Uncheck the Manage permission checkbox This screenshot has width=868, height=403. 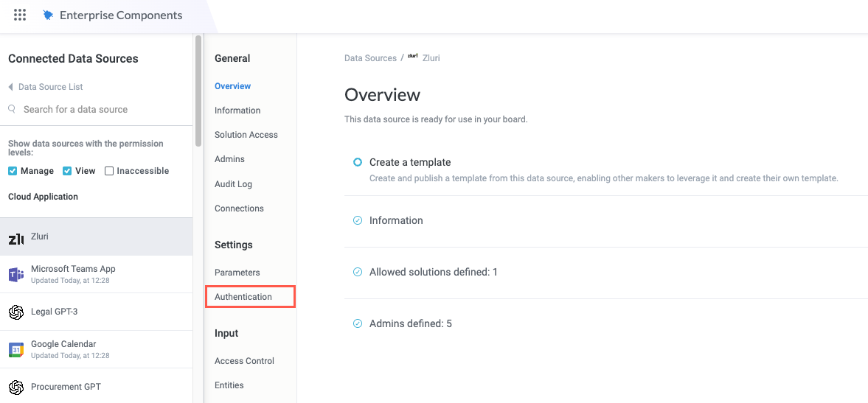13,171
